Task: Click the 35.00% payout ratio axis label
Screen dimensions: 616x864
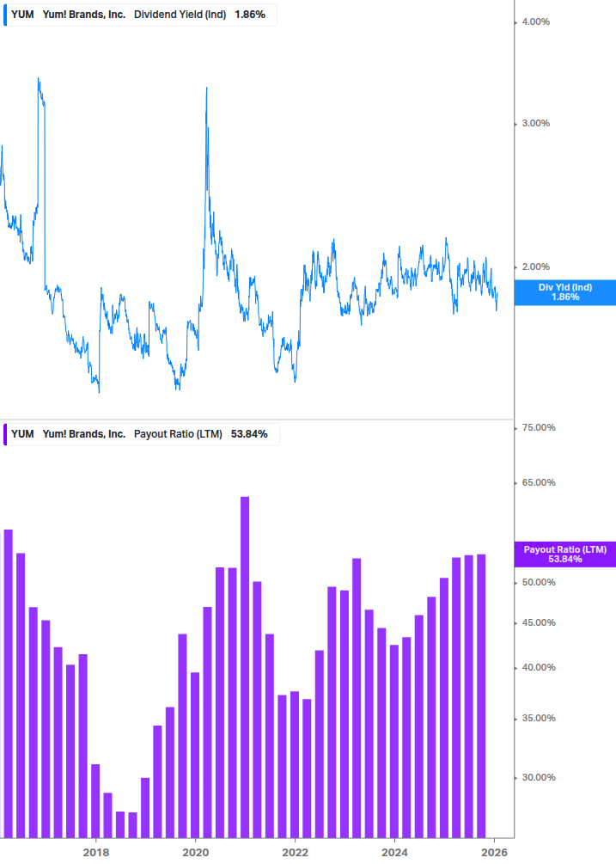Action: [x=539, y=718]
